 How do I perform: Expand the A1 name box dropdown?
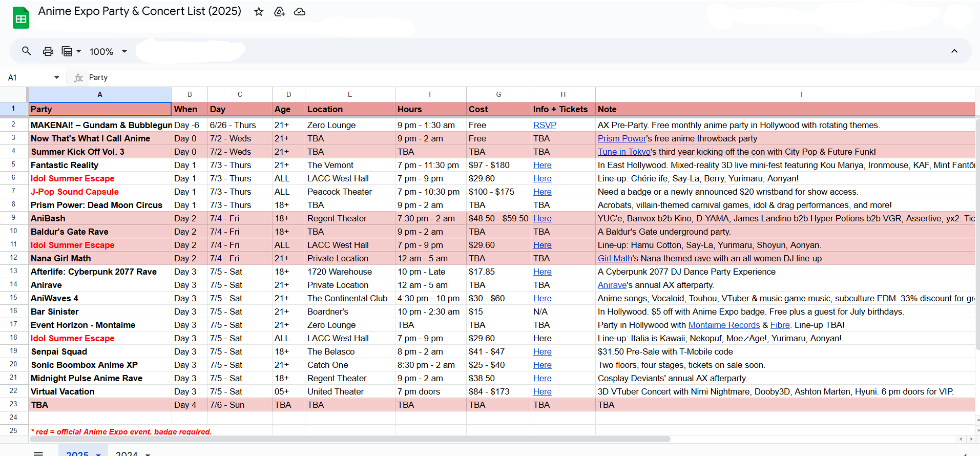[x=56, y=77]
